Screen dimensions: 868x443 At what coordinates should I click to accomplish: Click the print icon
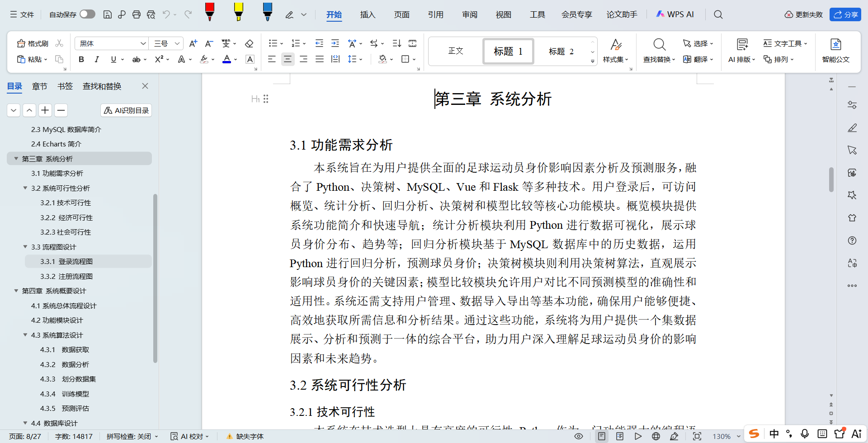(137, 14)
